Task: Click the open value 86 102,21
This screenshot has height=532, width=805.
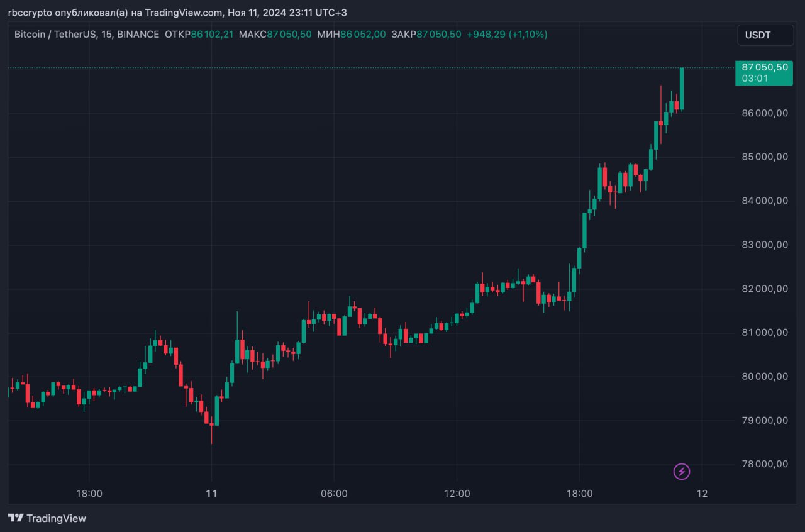Action: click(212, 35)
